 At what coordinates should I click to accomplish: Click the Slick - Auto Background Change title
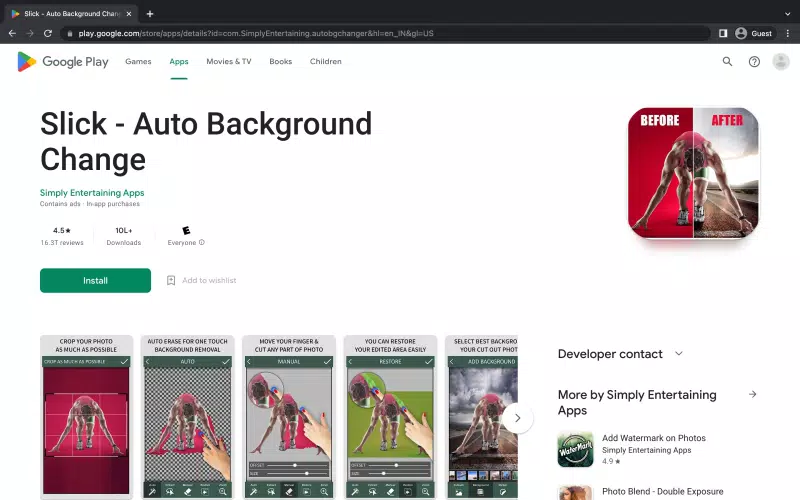tap(206, 141)
